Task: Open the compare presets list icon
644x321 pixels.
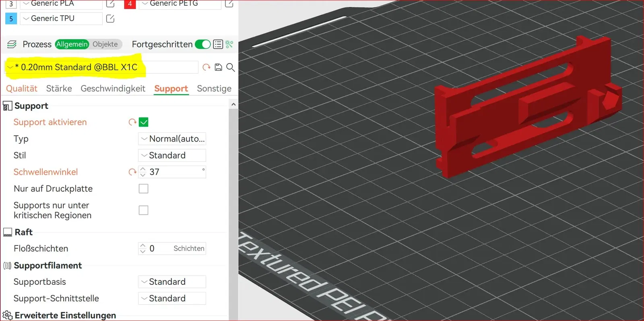Action: coord(218,44)
